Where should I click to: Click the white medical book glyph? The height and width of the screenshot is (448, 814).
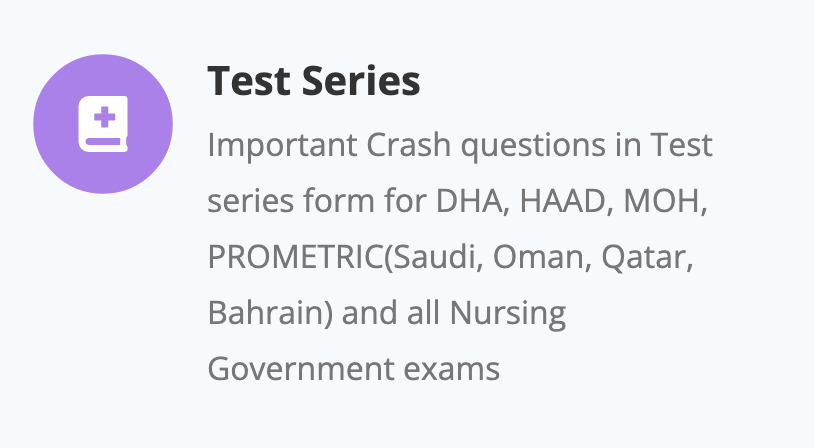103,126
